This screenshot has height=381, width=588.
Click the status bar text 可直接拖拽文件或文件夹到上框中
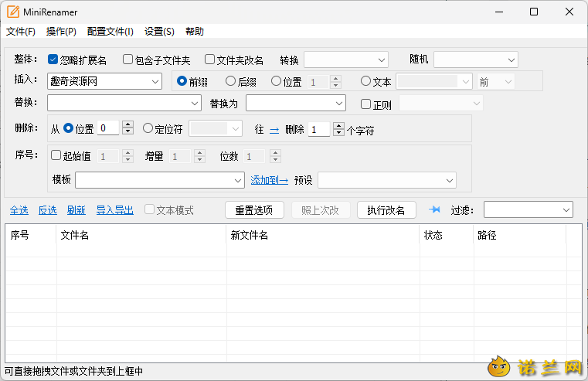[x=74, y=371]
